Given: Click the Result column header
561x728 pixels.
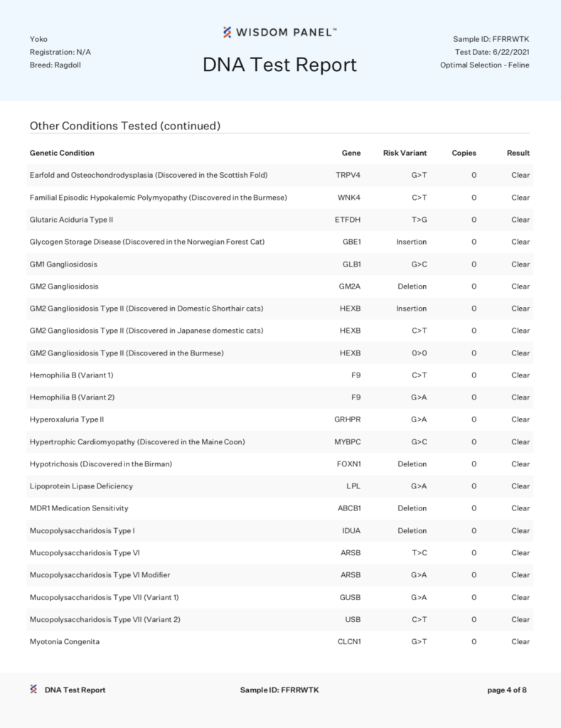Looking at the screenshot, I should pyautogui.click(x=518, y=153).
